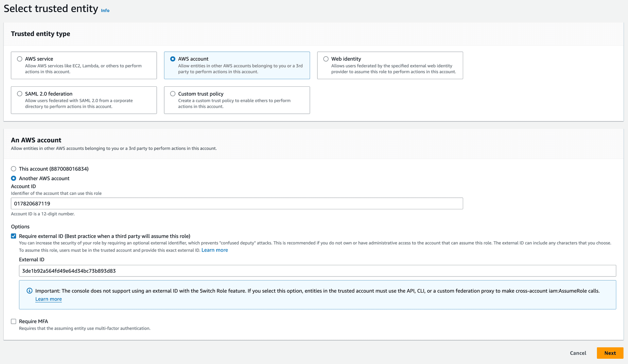Image resolution: width=628 pixels, height=364 pixels.
Task: Click the 'An AWS account' section heading
Action: [x=36, y=140]
